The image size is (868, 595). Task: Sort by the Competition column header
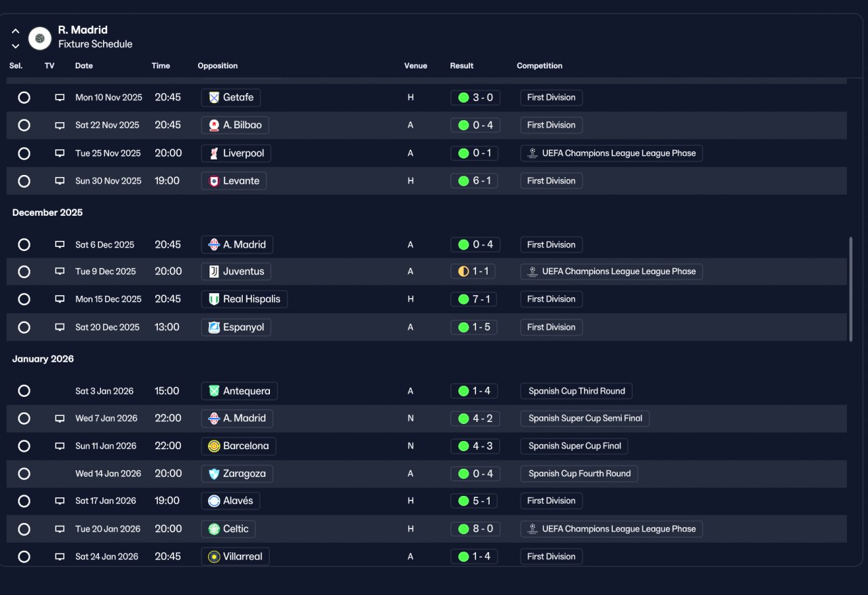(x=540, y=66)
